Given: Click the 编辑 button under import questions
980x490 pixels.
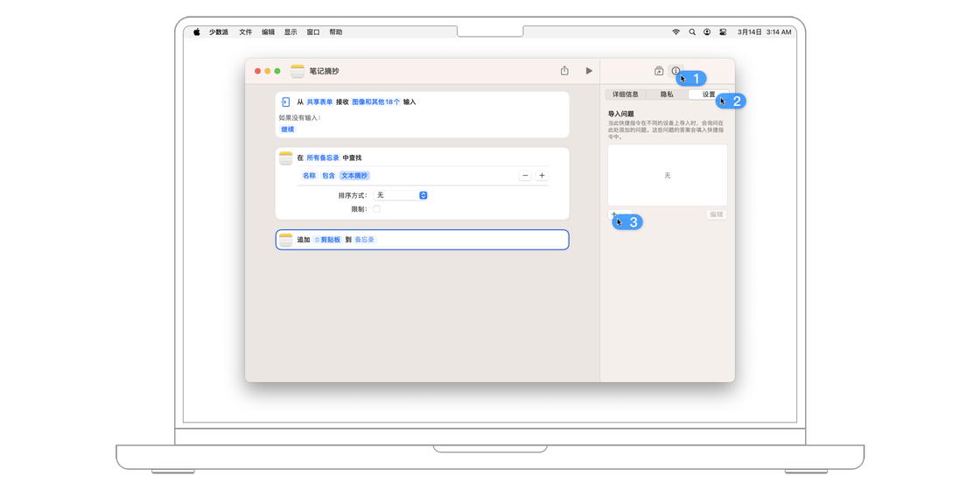Looking at the screenshot, I should click(716, 214).
